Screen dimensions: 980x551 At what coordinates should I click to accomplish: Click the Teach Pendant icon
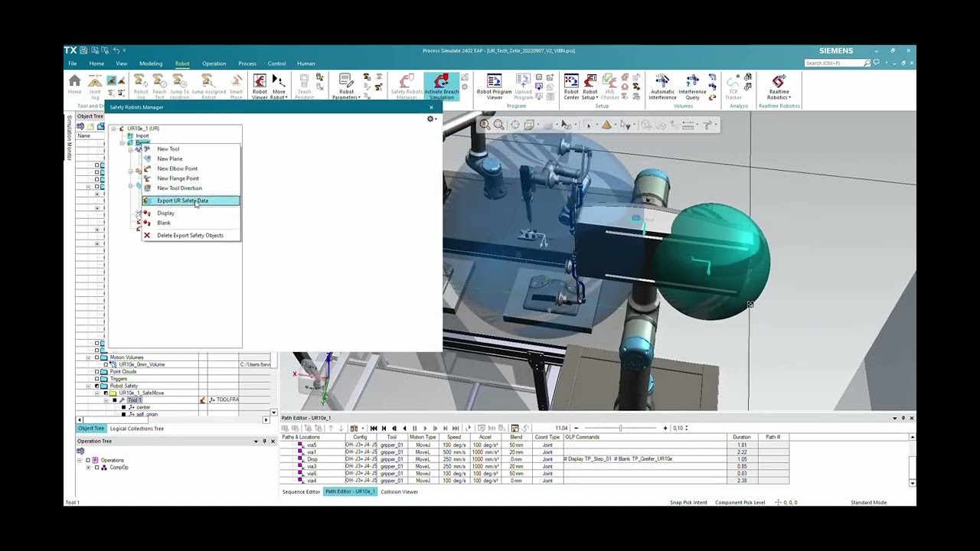(304, 86)
